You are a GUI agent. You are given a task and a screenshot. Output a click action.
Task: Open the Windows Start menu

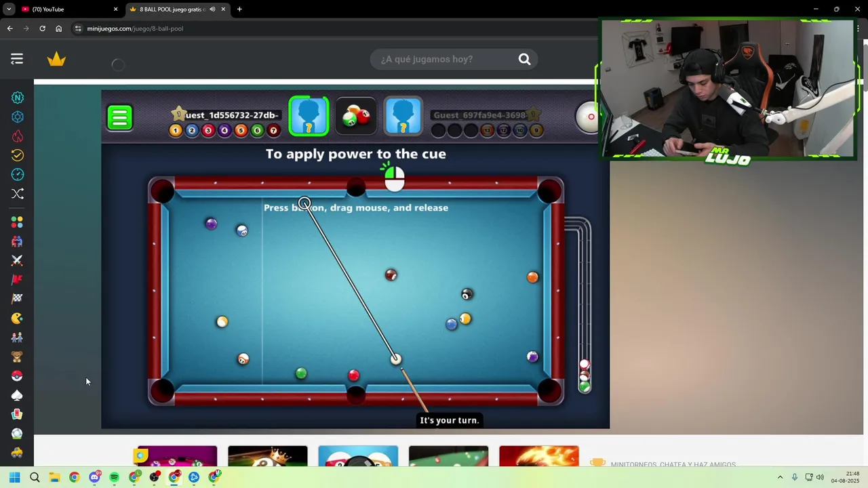pos(14,477)
